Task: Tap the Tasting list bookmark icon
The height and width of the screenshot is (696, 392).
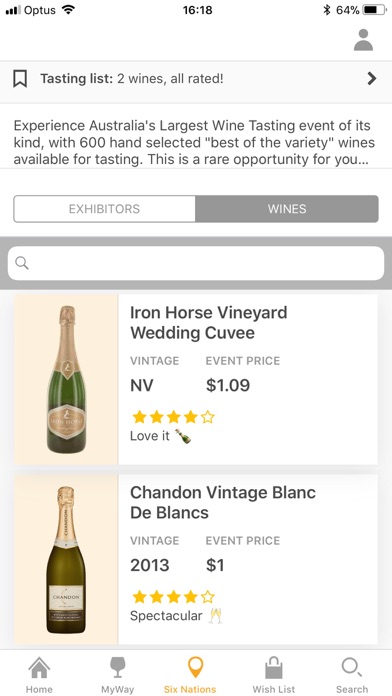Action: [20, 79]
